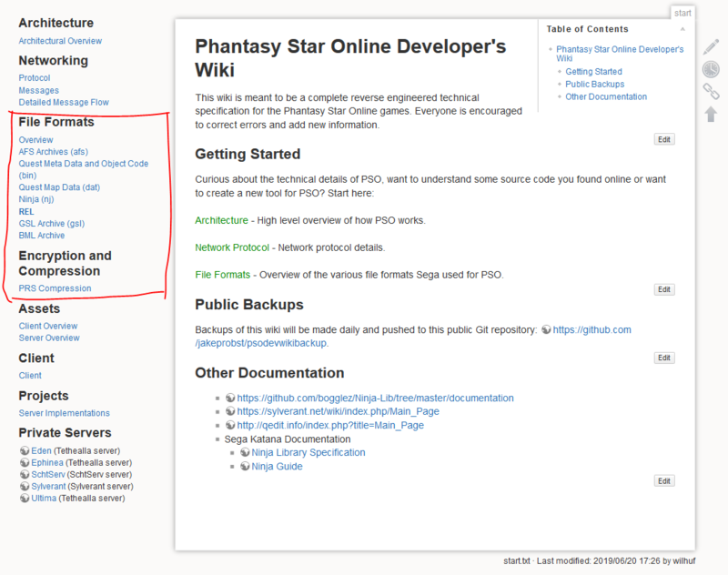The height and width of the screenshot is (575, 728).
Task: Visit the SchtServ private server link
Action: pyautogui.click(x=48, y=474)
